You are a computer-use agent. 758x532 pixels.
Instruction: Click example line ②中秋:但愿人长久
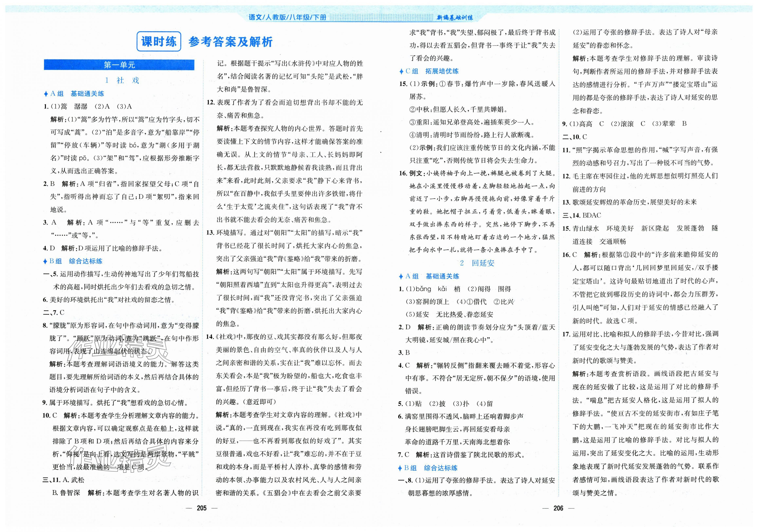pos(459,109)
